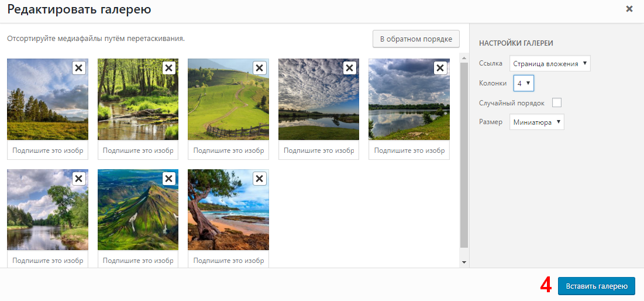Remove the river with tree image
The width and height of the screenshot is (644, 301).
(78, 179)
